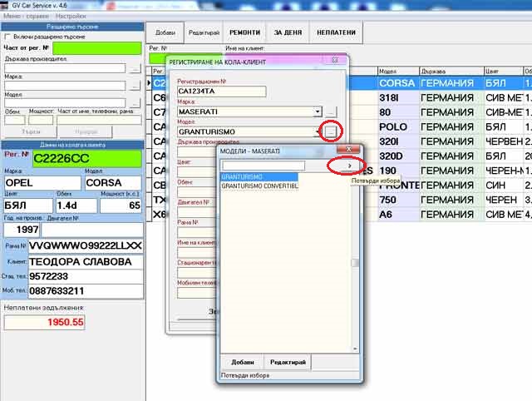Select GRANTURISMO in the models list

(259, 177)
